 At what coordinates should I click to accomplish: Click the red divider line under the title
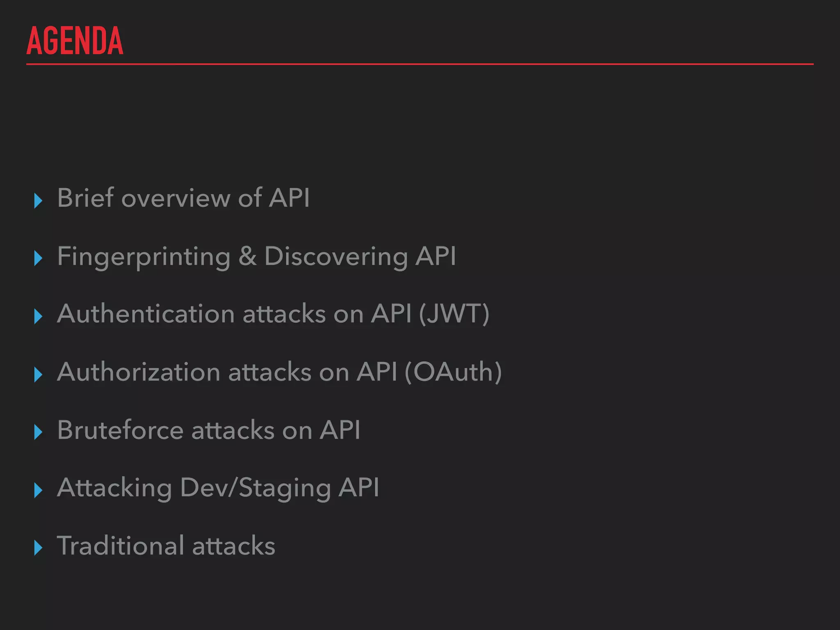click(420, 64)
